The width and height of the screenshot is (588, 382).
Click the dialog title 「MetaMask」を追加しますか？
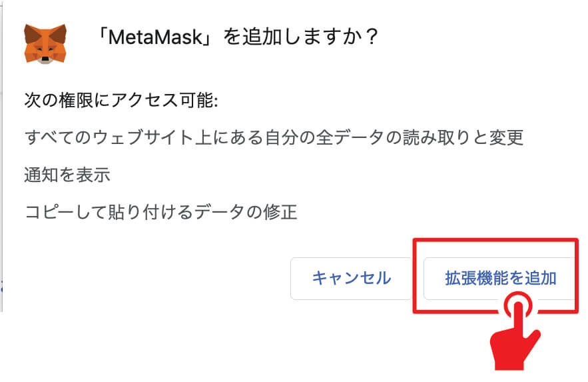[236, 37]
